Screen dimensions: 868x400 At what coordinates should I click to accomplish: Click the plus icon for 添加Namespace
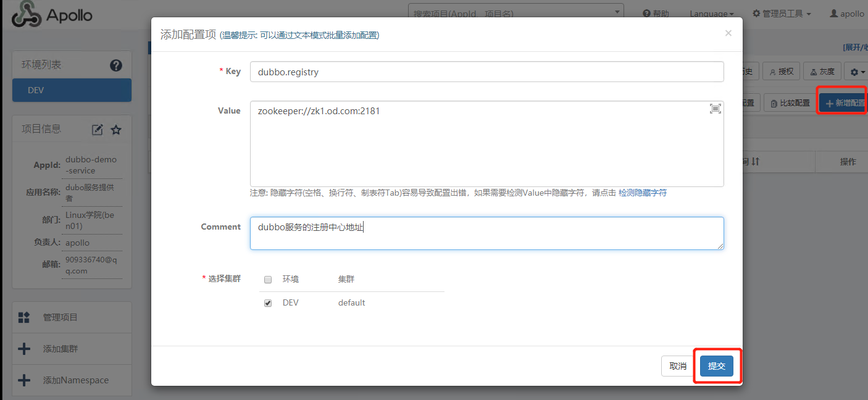point(24,380)
